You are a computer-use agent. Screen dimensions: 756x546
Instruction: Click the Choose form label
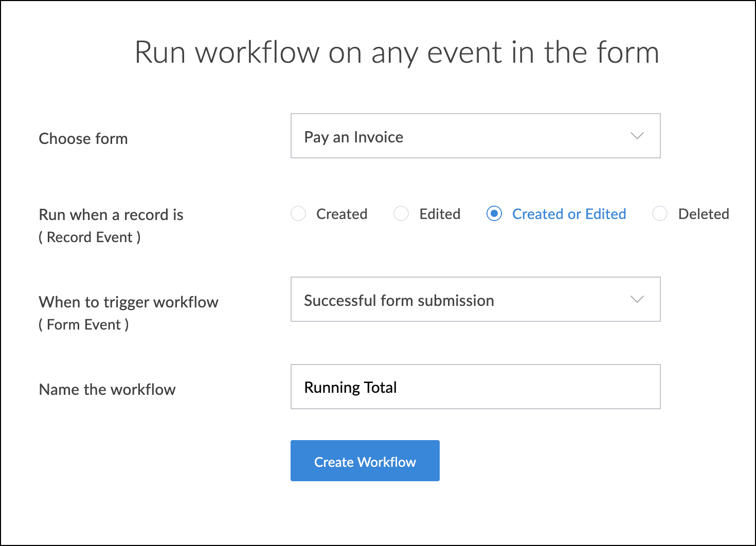coord(83,139)
